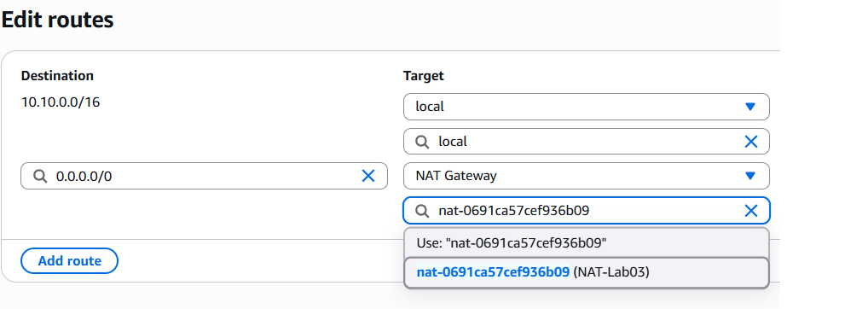The height and width of the screenshot is (309, 868).
Task: Focus the 'local' search input
Action: pos(587,142)
